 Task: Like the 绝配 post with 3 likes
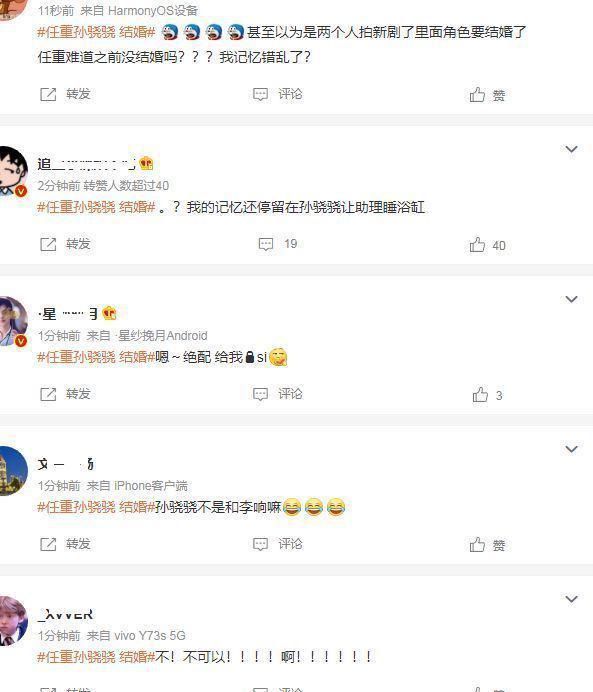488,395
